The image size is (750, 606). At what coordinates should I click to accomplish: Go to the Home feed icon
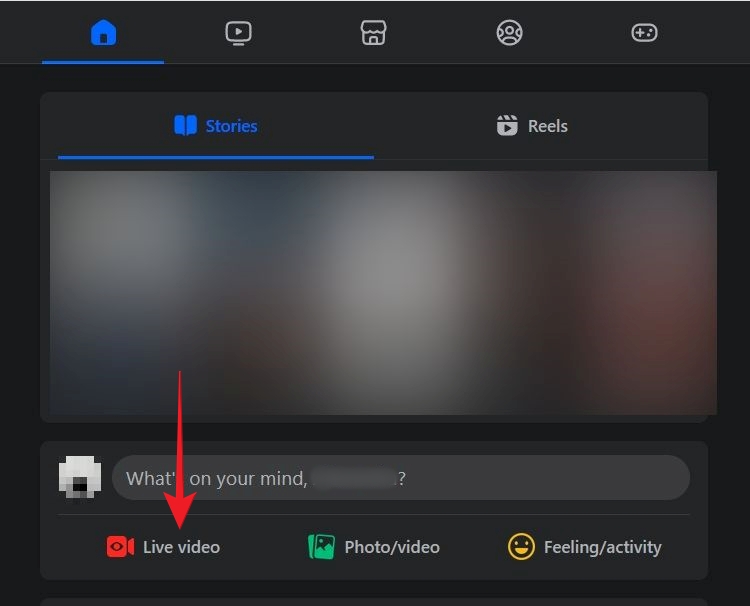(103, 33)
